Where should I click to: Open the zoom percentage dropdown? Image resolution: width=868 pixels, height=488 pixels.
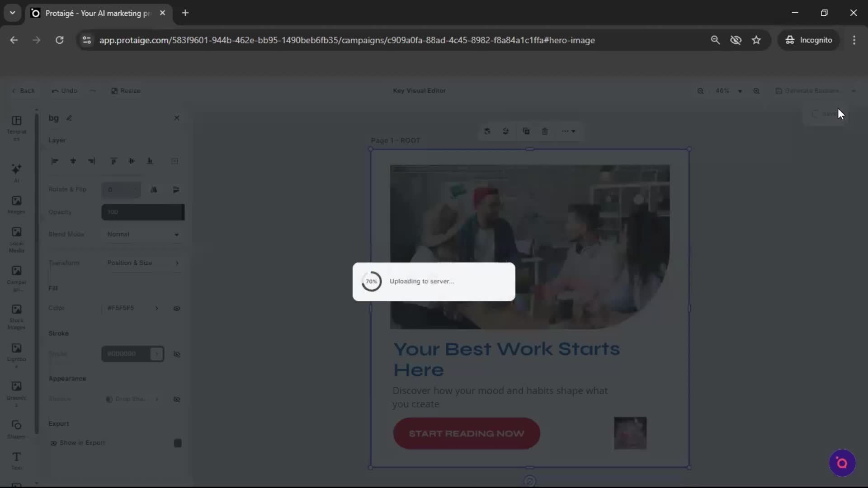729,91
